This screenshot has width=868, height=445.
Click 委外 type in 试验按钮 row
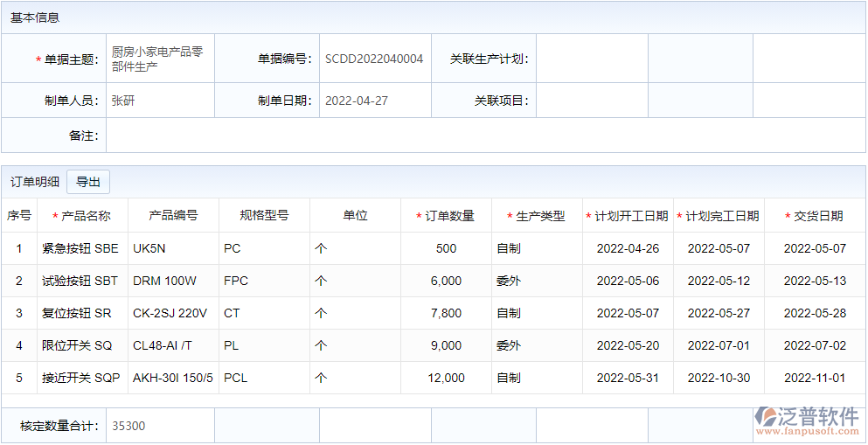508,282
